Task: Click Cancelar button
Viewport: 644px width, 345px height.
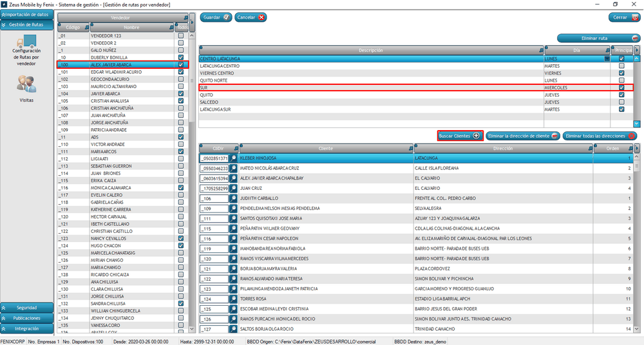Action: coord(251,17)
